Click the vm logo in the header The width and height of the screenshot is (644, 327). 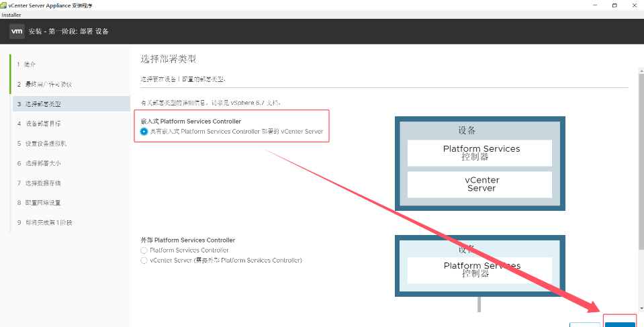point(17,31)
